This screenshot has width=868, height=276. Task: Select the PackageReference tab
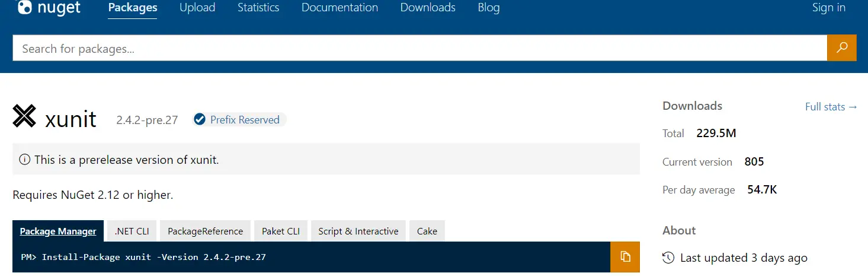(205, 231)
